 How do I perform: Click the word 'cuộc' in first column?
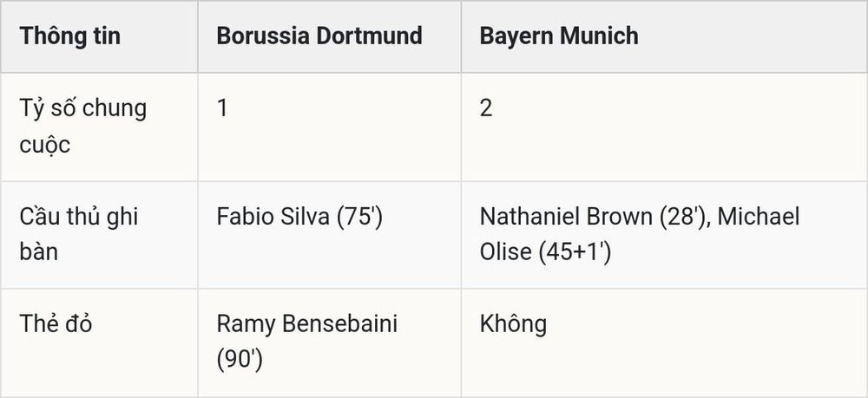45,145
